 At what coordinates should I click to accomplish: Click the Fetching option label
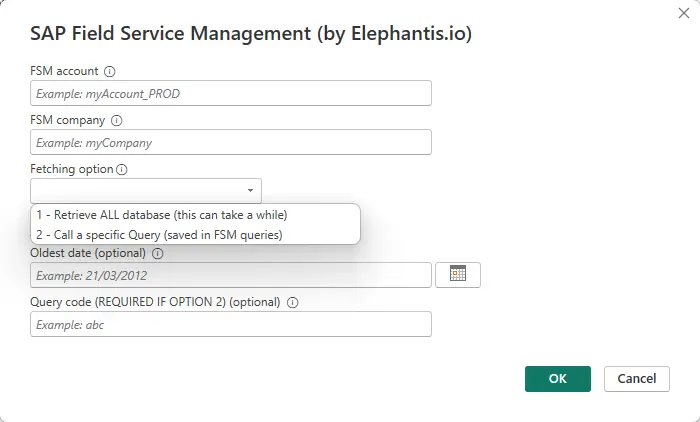pos(71,169)
